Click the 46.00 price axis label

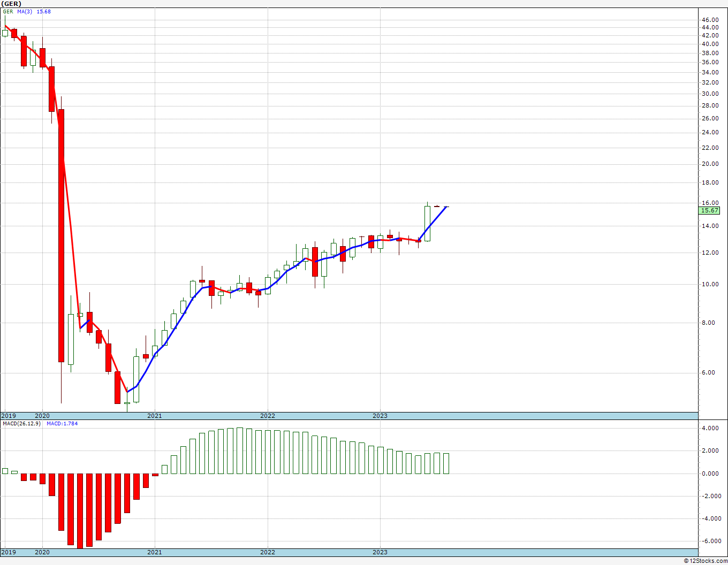pos(710,20)
